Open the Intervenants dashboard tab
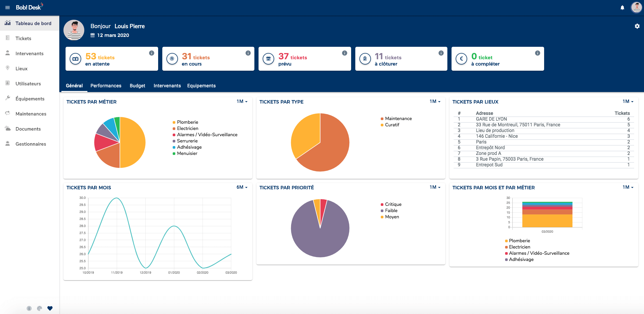 (x=167, y=86)
